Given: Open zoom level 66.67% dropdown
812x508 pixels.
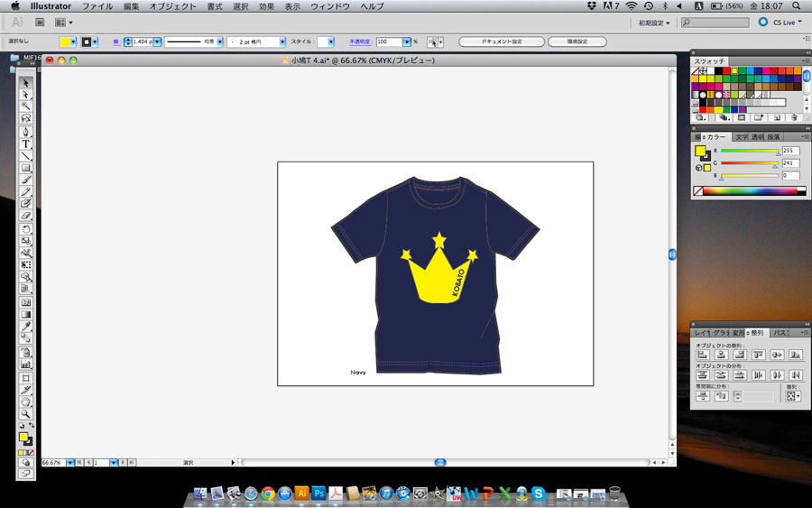Looking at the screenshot, I should point(69,462).
